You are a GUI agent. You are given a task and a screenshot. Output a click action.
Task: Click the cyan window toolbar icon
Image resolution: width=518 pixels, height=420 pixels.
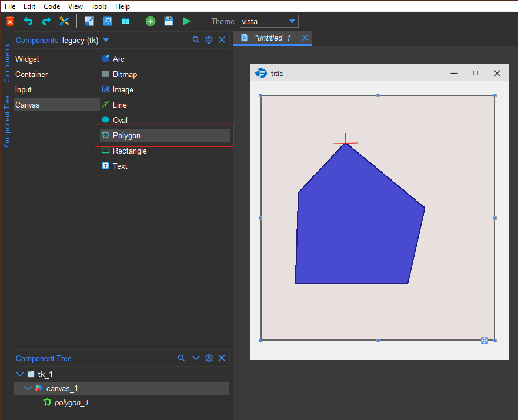[126, 22]
